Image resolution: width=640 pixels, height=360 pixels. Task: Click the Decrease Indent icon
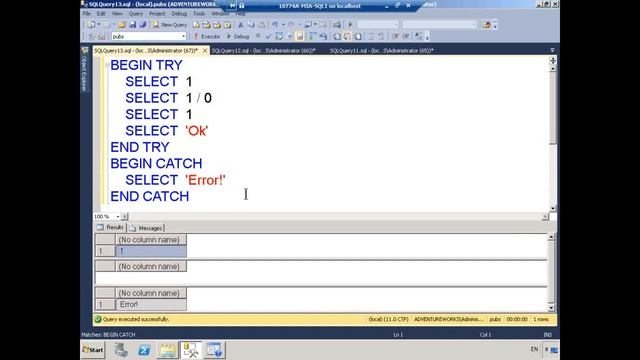click(395, 36)
